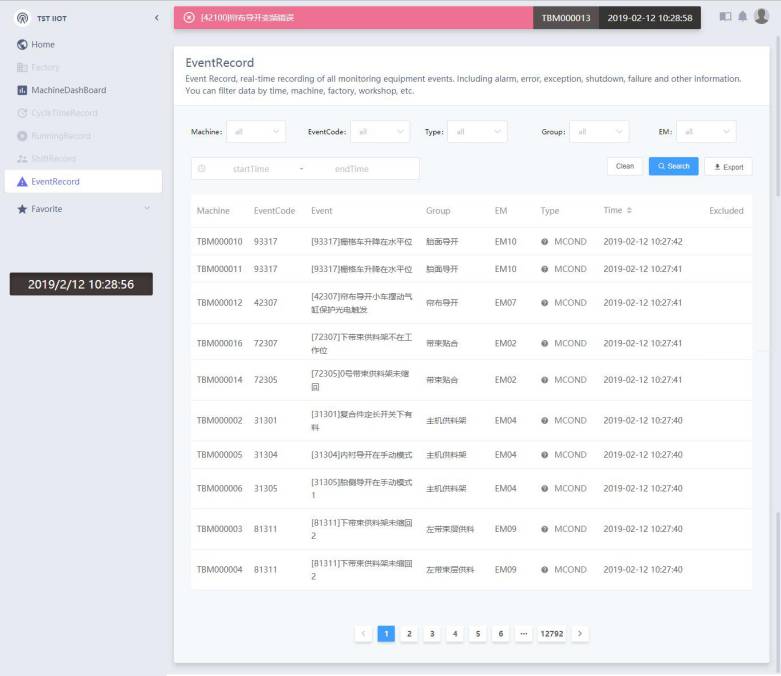781x676 pixels.
Task: Go to Home in the sidebar
Action: pos(43,45)
